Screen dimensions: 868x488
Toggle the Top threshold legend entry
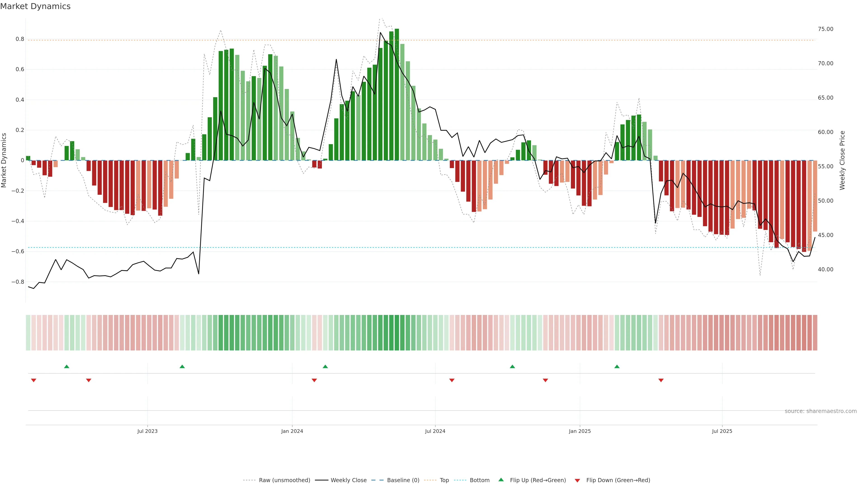click(x=444, y=480)
